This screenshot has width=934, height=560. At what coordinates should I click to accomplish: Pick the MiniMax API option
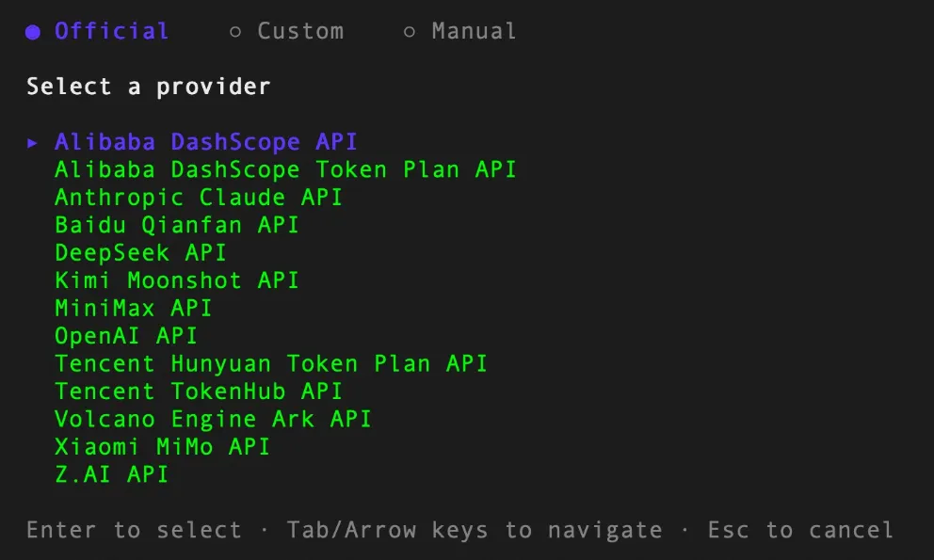tap(133, 308)
